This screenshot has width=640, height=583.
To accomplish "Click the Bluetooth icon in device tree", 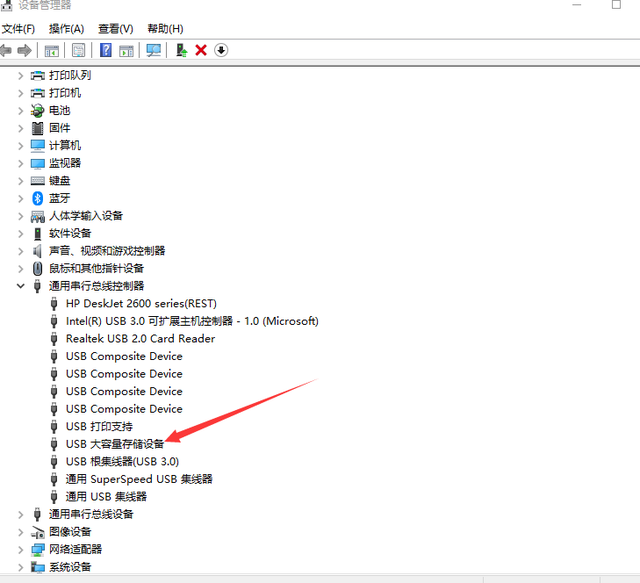I will (x=38, y=198).
